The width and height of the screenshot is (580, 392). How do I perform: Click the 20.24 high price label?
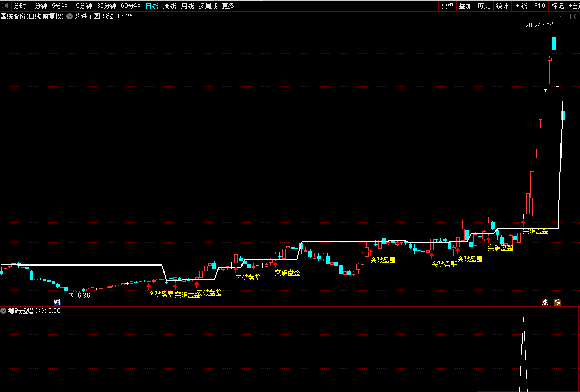(533, 25)
